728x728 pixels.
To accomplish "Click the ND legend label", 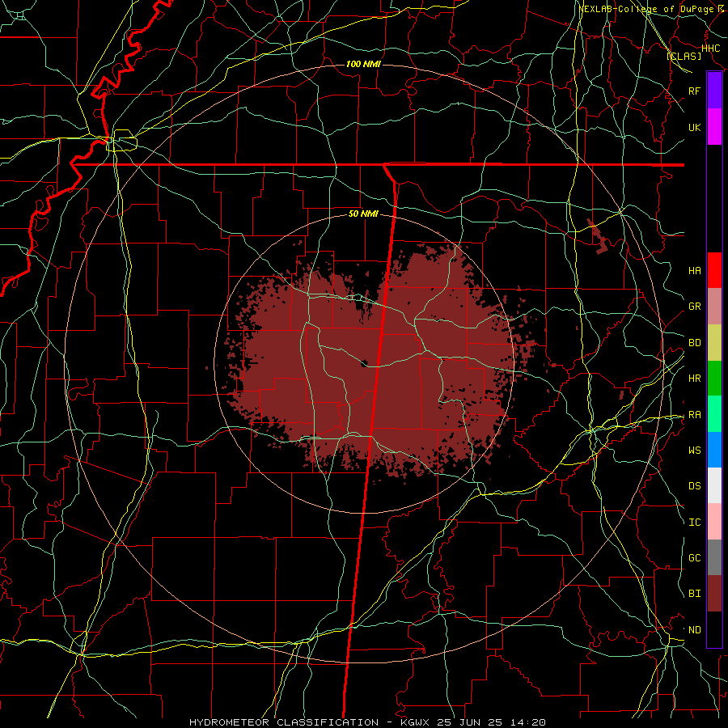I will click(x=695, y=630).
